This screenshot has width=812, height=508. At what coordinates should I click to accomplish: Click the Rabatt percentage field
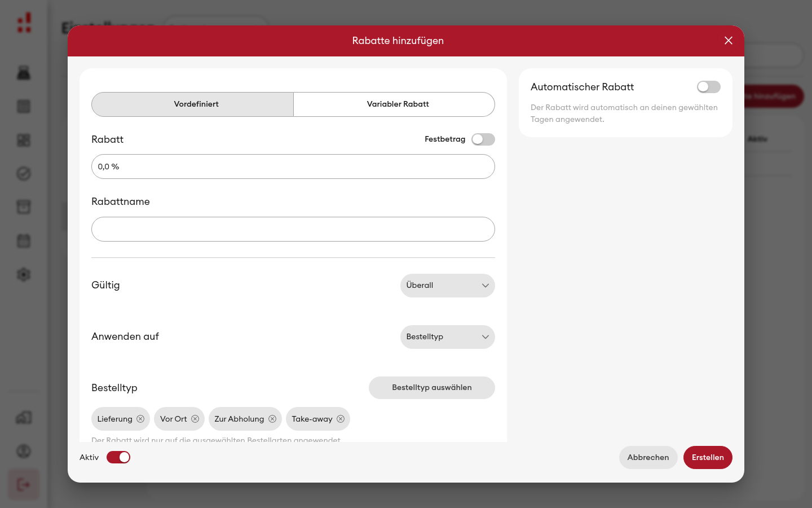[293, 167]
